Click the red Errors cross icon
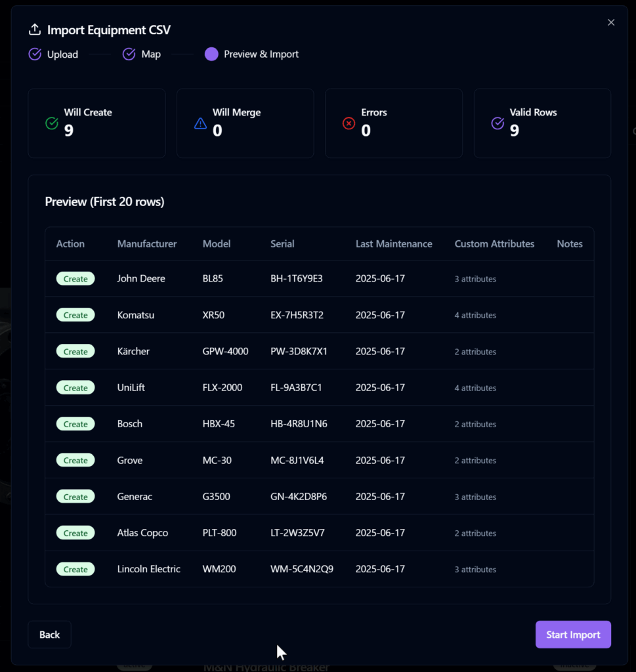 (x=349, y=123)
